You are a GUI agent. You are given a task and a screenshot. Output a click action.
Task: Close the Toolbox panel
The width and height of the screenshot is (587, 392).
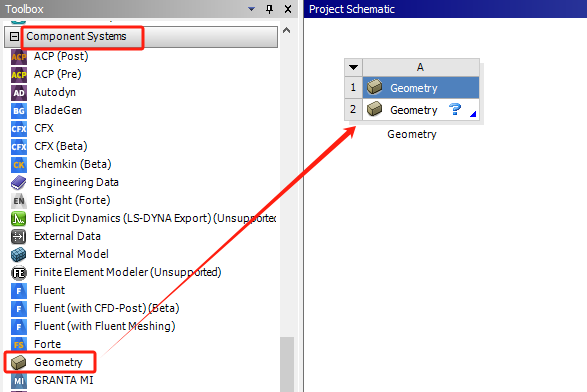point(288,9)
